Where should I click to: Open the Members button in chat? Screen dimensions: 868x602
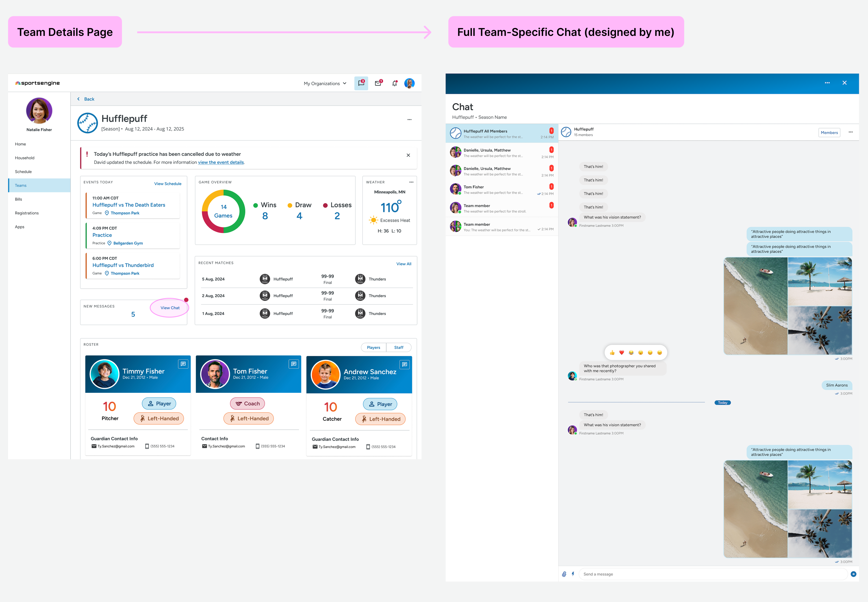point(829,133)
